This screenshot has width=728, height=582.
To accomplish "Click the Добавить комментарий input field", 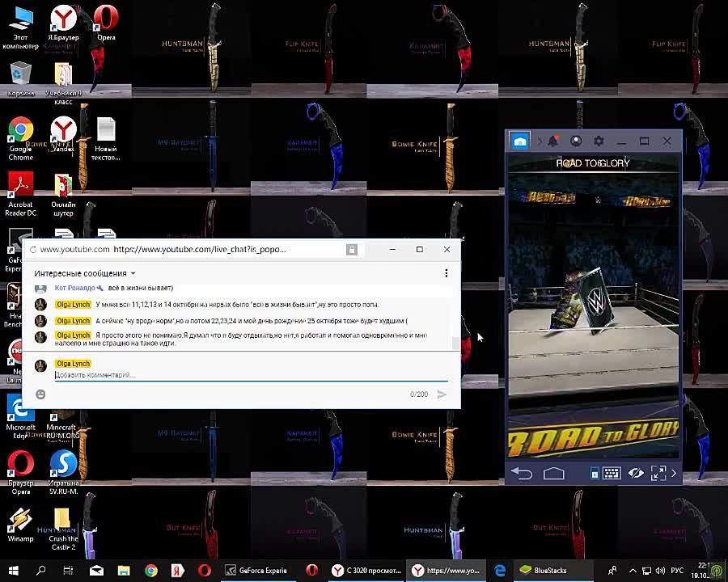I will [x=243, y=375].
